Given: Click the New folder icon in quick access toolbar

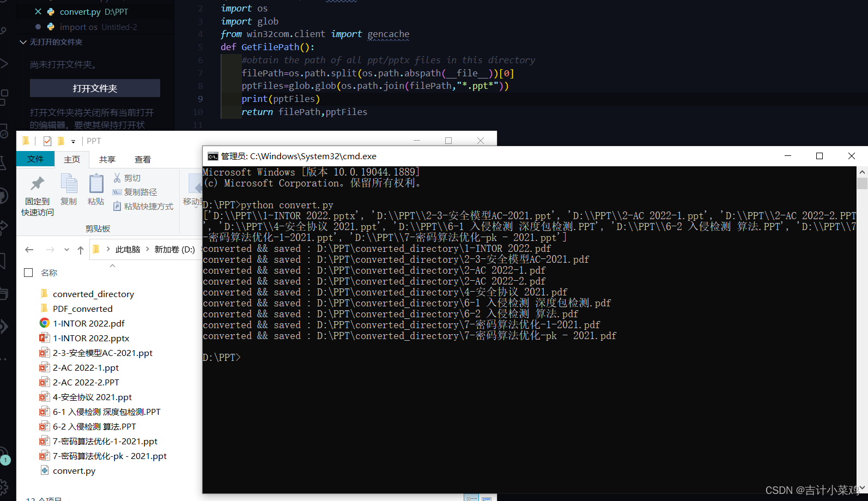Looking at the screenshot, I should (x=60, y=141).
